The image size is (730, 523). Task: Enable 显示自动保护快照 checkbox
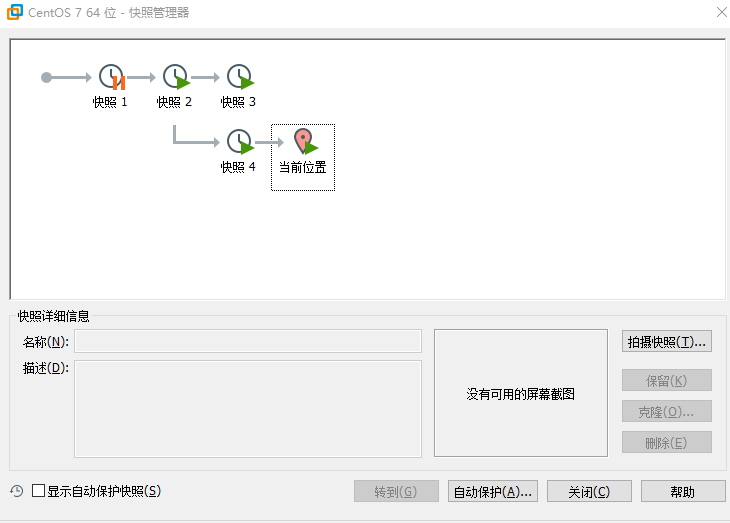(38, 490)
